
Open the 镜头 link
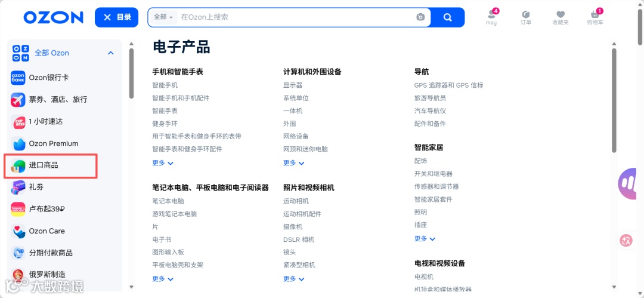(289, 252)
